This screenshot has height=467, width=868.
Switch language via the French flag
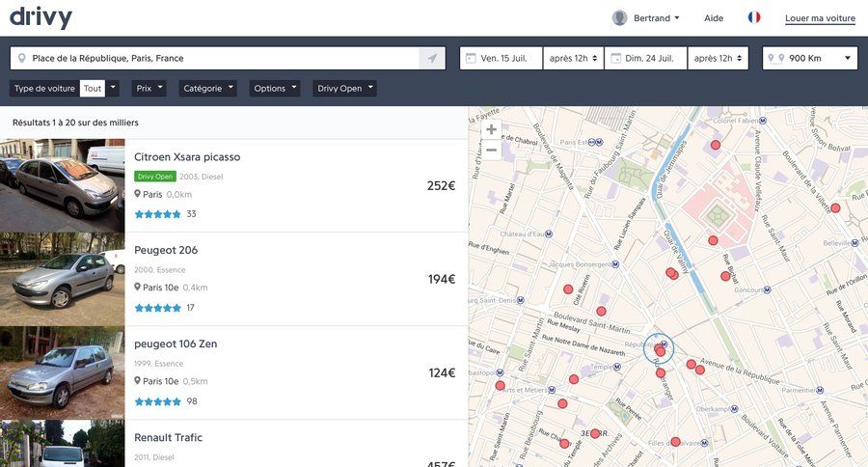pos(754,17)
